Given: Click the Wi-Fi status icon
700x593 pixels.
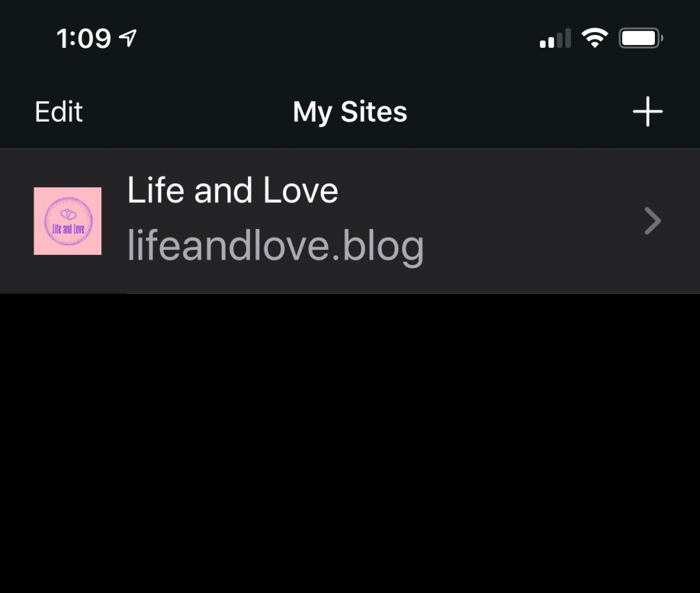Looking at the screenshot, I should coord(594,38).
